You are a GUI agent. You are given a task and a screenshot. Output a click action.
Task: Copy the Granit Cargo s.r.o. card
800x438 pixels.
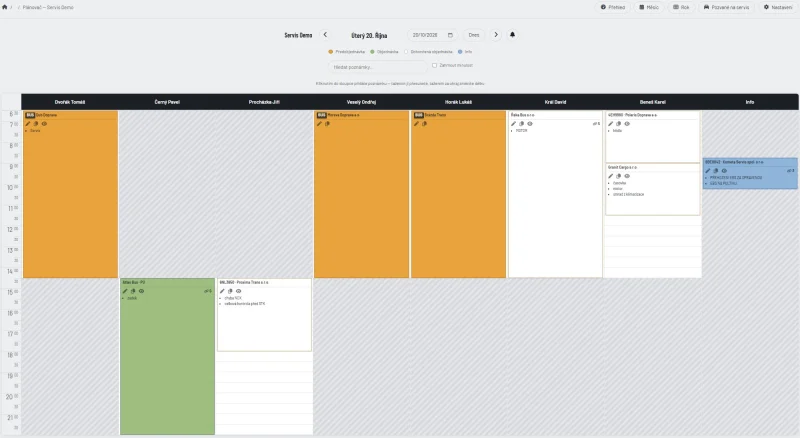(618, 176)
